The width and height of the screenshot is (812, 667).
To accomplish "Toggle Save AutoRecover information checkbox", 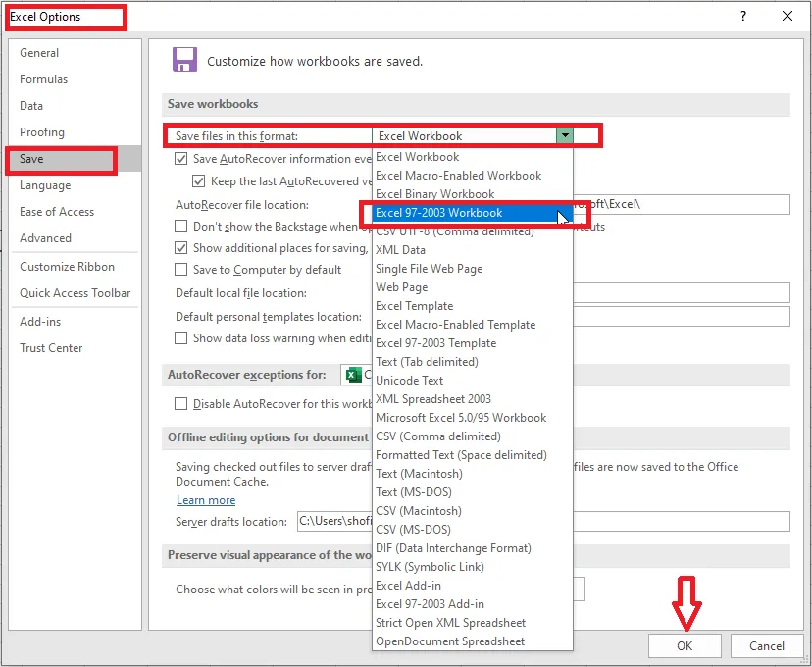I will point(180,159).
